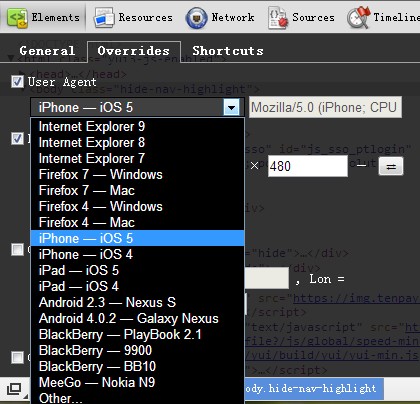This screenshot has width=420, height=404.
Task: Click the dock window icon at bottom left
Action: (x=14, y=389)
